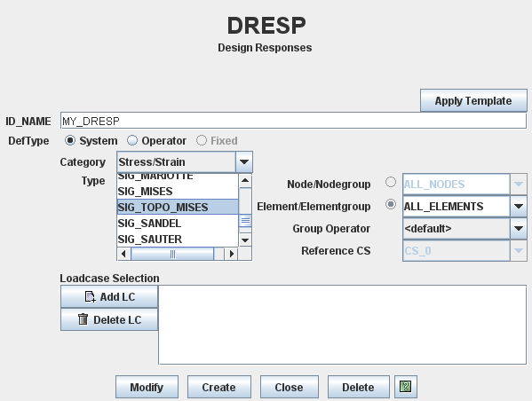Viewport: 532px width, 401px height.
Task: Click the horizontal scroll right arrow
Action: point(232,254)
